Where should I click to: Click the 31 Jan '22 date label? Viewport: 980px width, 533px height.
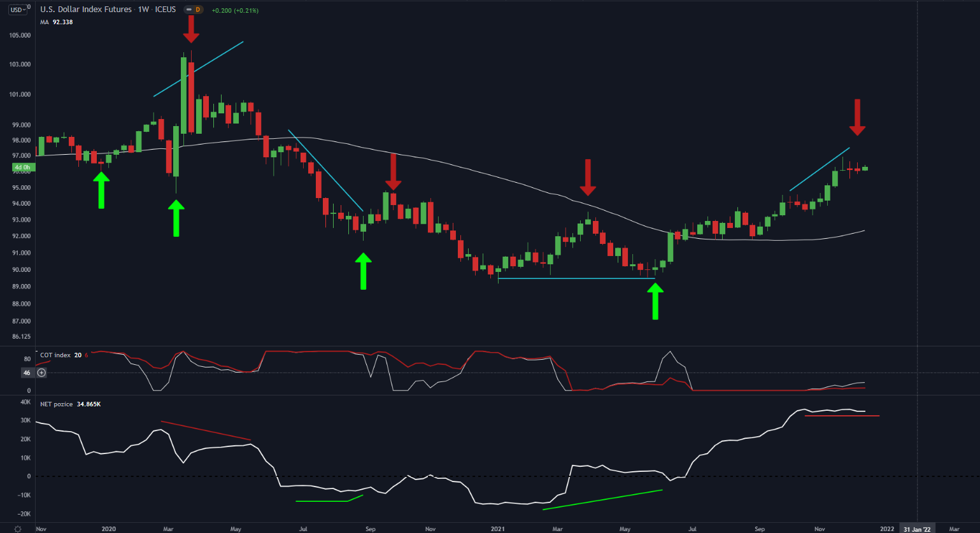[x=917, y=529]
